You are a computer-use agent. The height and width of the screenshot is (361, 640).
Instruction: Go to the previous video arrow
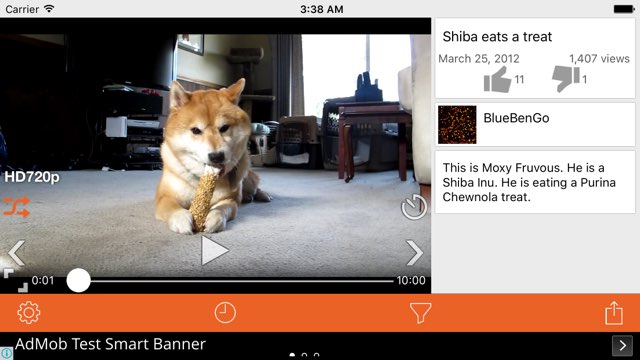pos(17,253)
